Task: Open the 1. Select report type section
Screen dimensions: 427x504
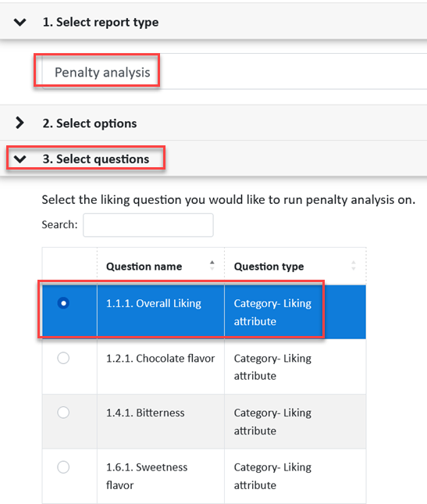Action: tap(101, 22)
